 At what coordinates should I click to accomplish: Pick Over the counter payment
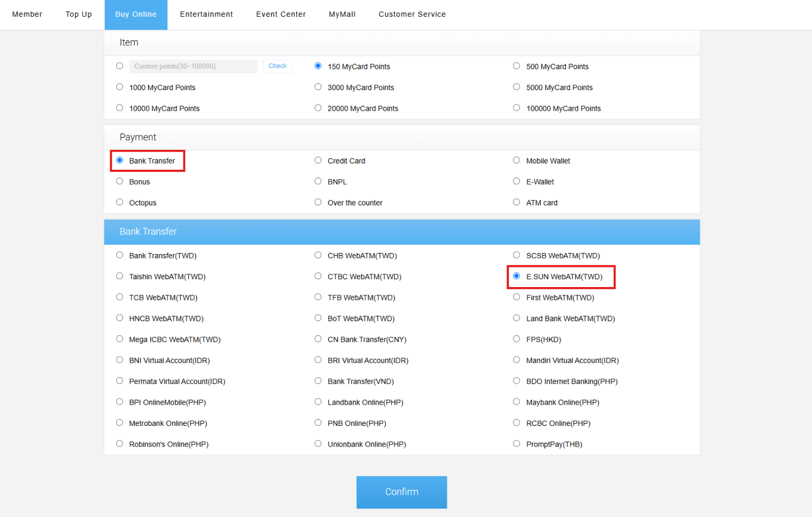(318, 202)
